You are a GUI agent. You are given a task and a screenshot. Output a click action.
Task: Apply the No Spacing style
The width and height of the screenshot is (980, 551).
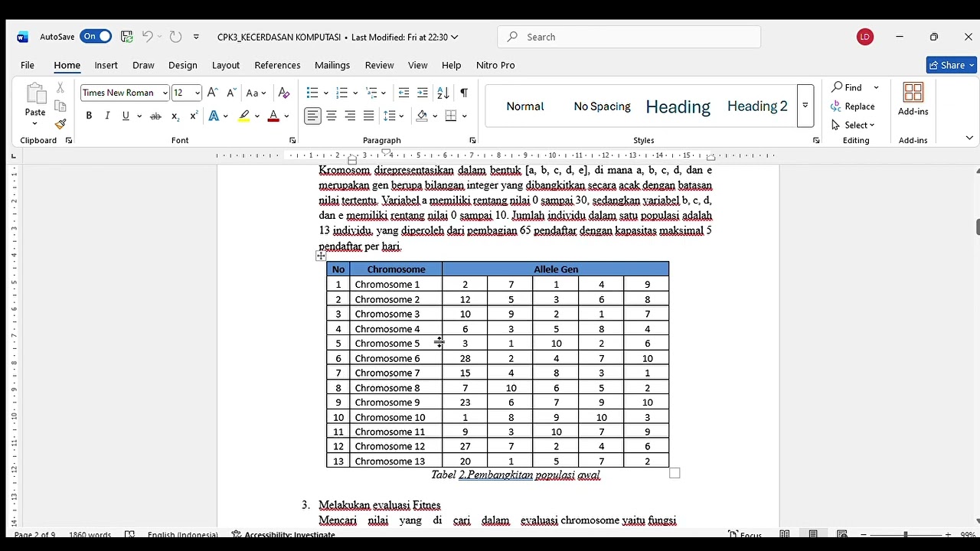click(x=603, y=106)
